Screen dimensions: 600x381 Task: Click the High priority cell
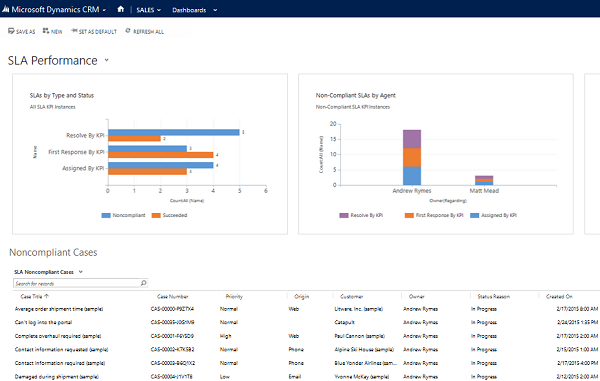225,336
